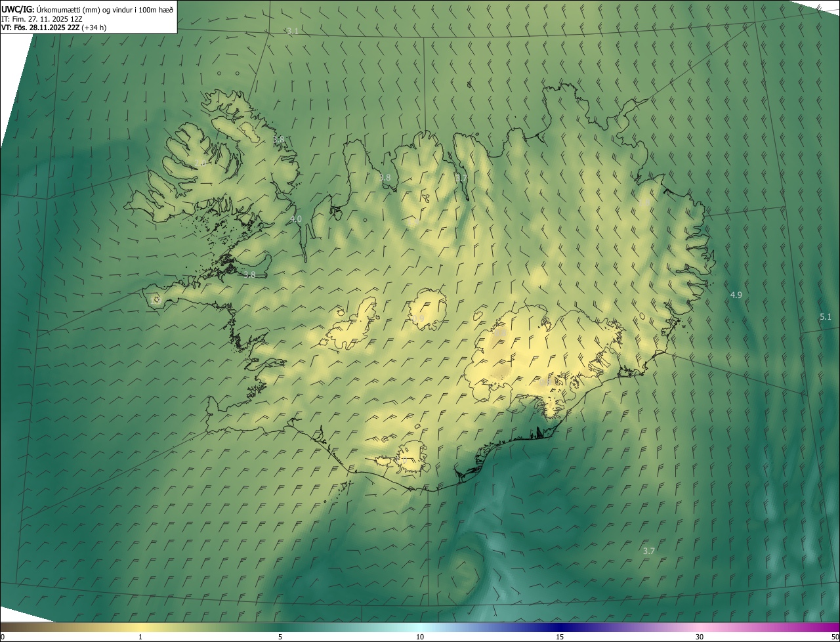This screenshot has height=642, width=840.
Task: Pick the magenta colorbar segment near 50 mm
Action: 832,627
